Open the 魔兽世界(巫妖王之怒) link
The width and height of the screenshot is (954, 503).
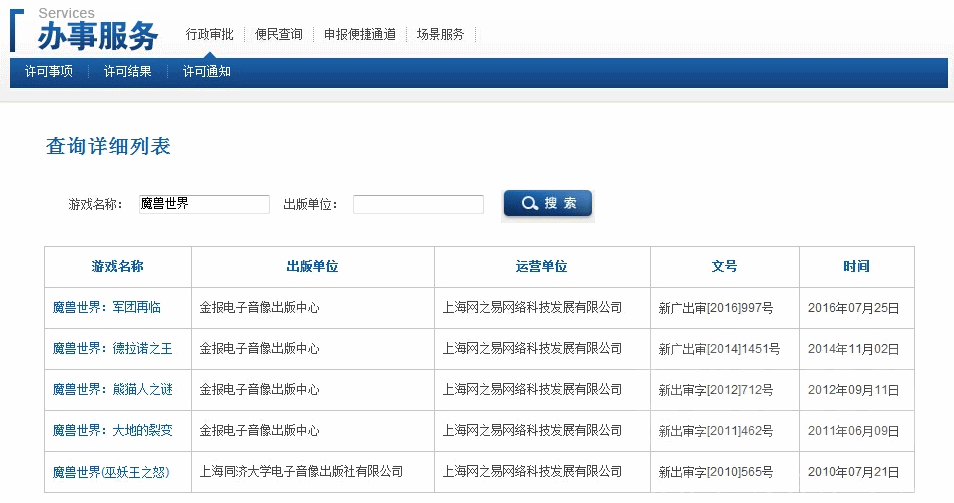pos(111,471)
